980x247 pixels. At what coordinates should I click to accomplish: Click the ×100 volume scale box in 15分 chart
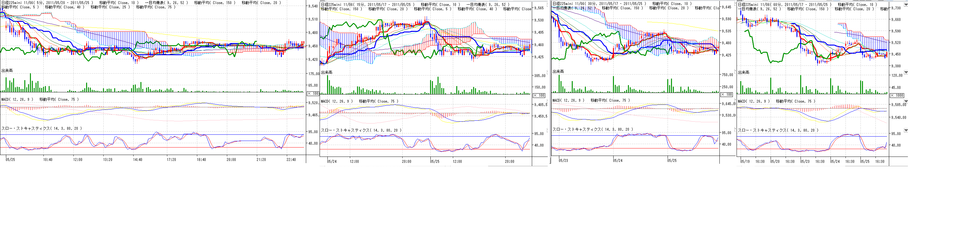539,95
